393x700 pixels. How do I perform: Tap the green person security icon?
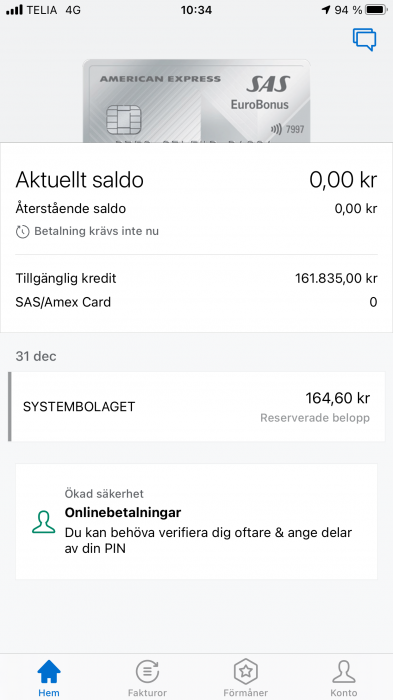44,522
